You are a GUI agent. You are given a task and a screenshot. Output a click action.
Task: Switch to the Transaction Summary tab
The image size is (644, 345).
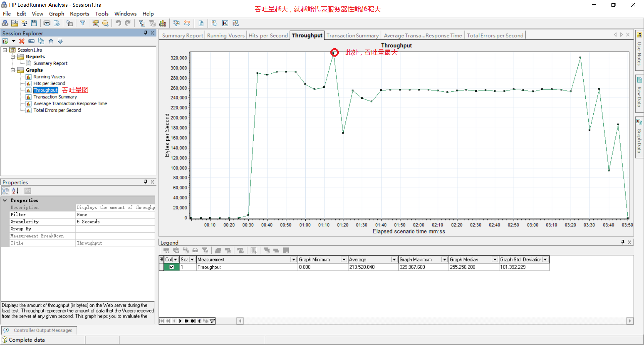coord(353,36)
